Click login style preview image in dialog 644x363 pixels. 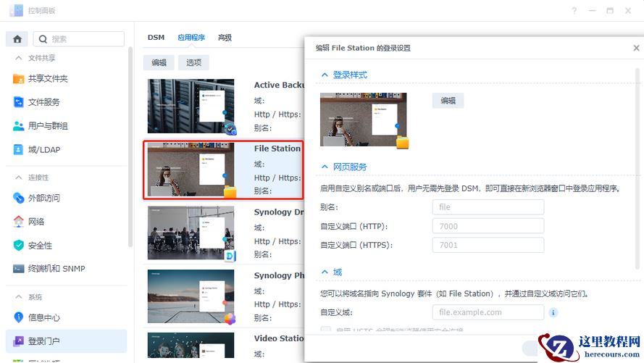[x=363, y=119]
